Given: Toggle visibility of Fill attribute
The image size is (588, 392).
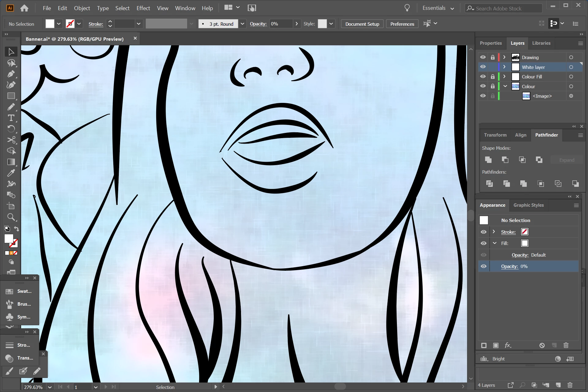Looking at the screenshot, I should point(484,243).
